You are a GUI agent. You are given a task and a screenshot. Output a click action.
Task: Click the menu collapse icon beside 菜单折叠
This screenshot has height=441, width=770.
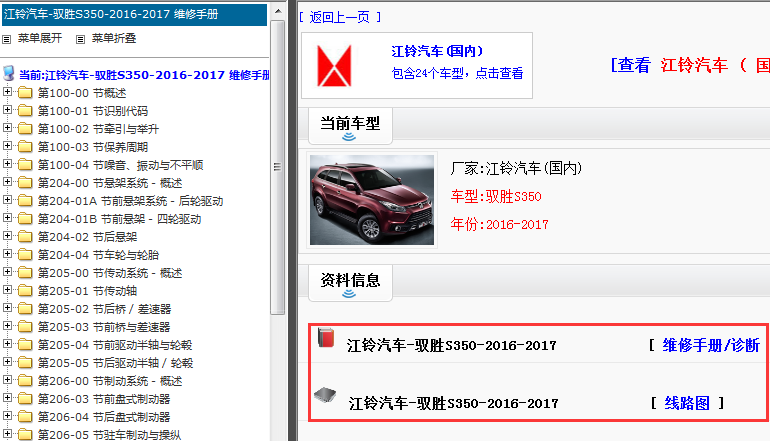[81, 39]
